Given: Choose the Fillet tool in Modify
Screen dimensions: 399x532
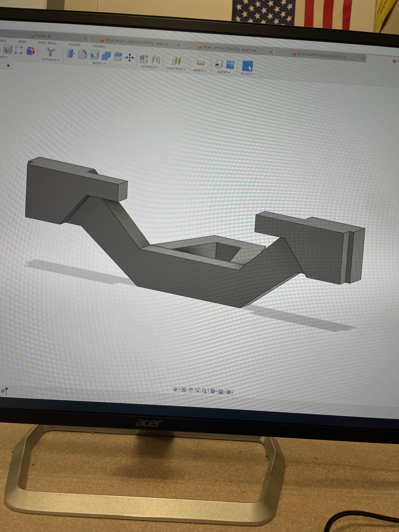Looking at the screenshot, I should click(82, 54).
